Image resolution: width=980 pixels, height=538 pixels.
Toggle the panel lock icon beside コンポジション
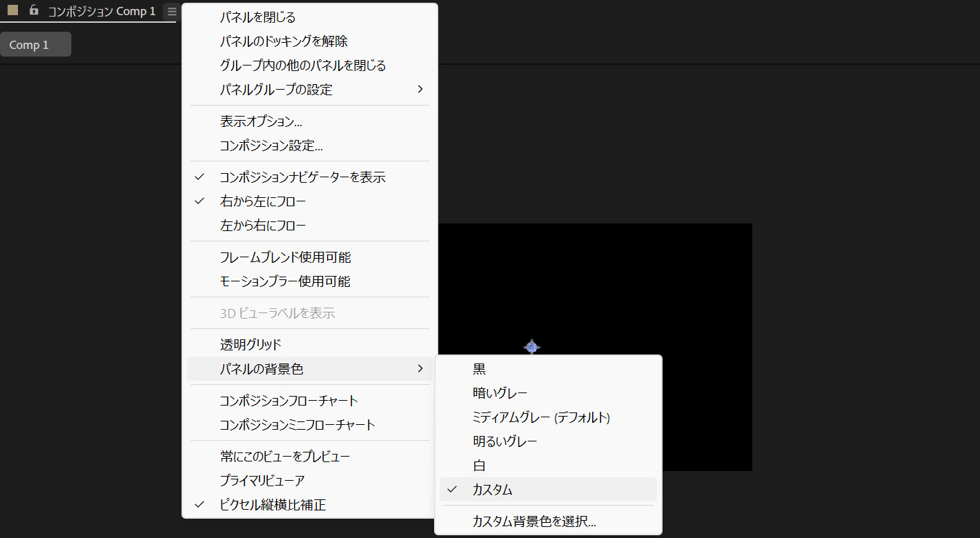tap(34, 10)
